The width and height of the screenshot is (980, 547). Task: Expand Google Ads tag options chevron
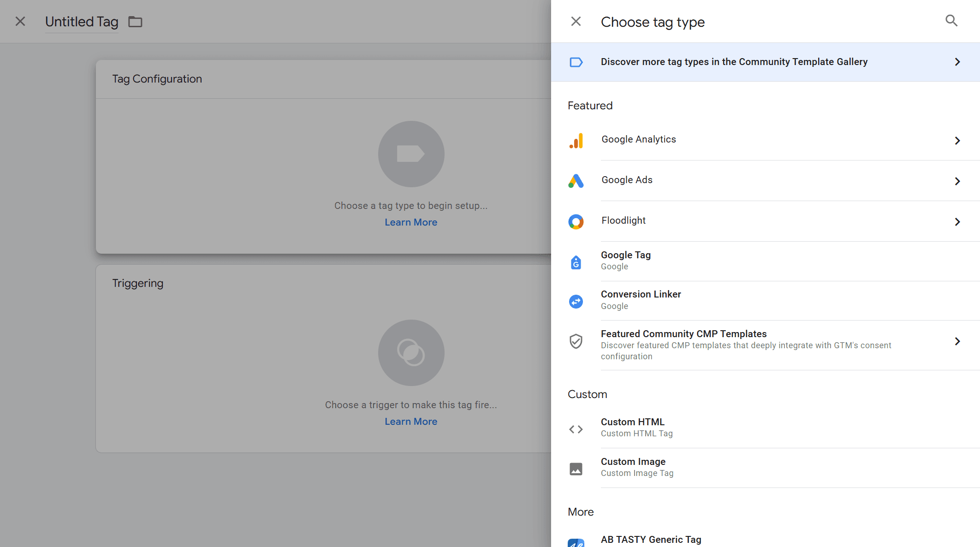click(x=957, y=181)
